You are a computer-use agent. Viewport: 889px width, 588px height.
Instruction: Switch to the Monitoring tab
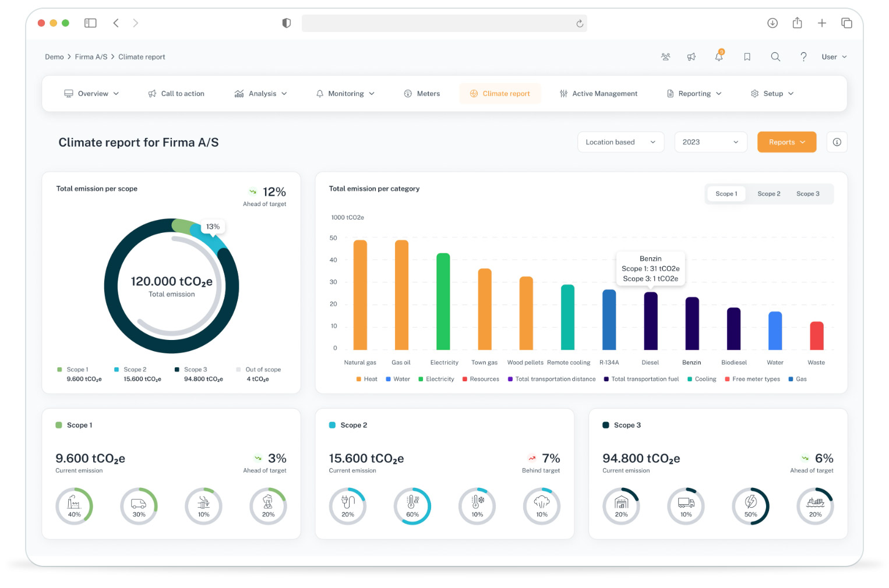pyautogui.click(x=345, y=93)
